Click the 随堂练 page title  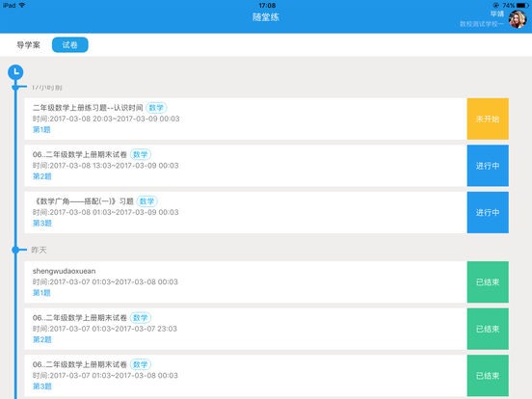pyautogui.click(x=266, y=17)
